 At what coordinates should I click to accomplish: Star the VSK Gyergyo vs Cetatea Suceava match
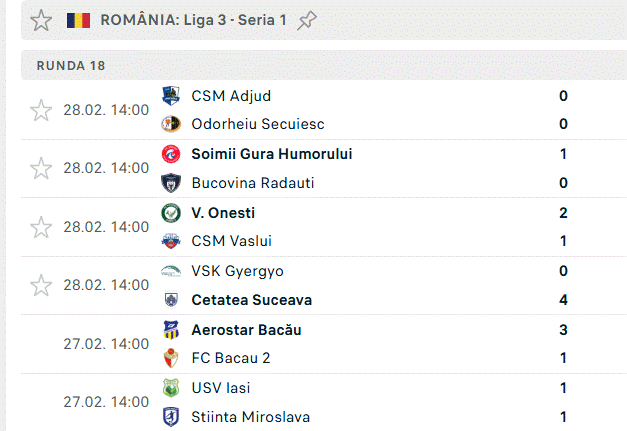point(41,285)
